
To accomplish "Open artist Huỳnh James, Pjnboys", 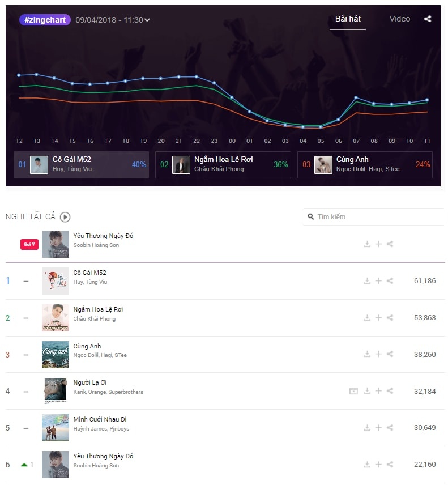I will tap(101, 429).
